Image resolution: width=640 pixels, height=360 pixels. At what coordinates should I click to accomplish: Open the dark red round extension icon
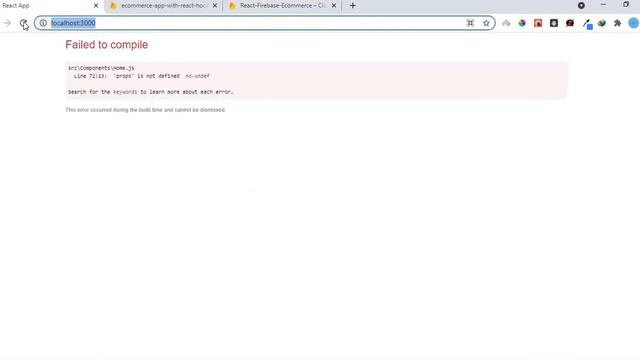[570, 23]
